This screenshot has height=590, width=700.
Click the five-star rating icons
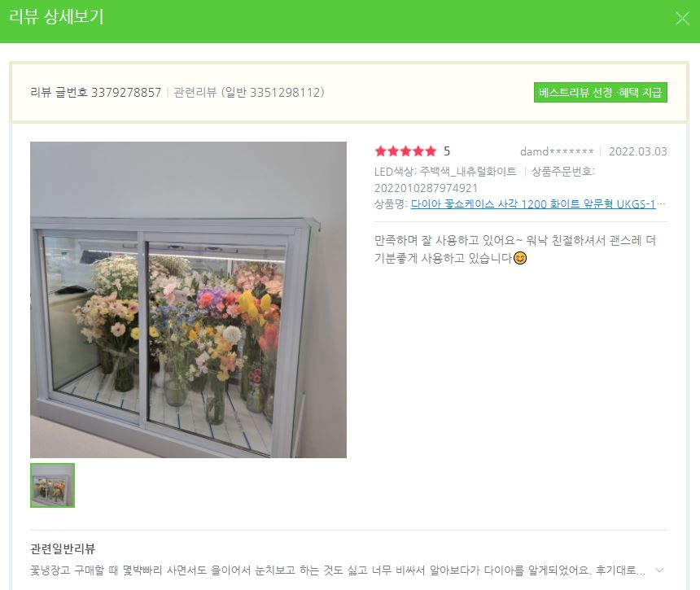coord(405,151)
